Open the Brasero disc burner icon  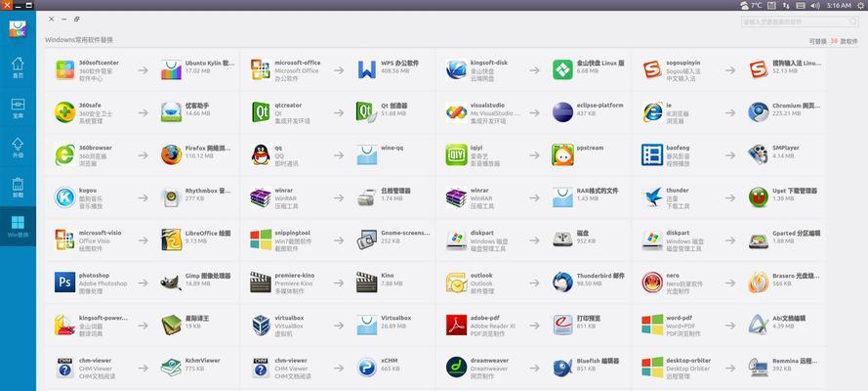(759, 282)
